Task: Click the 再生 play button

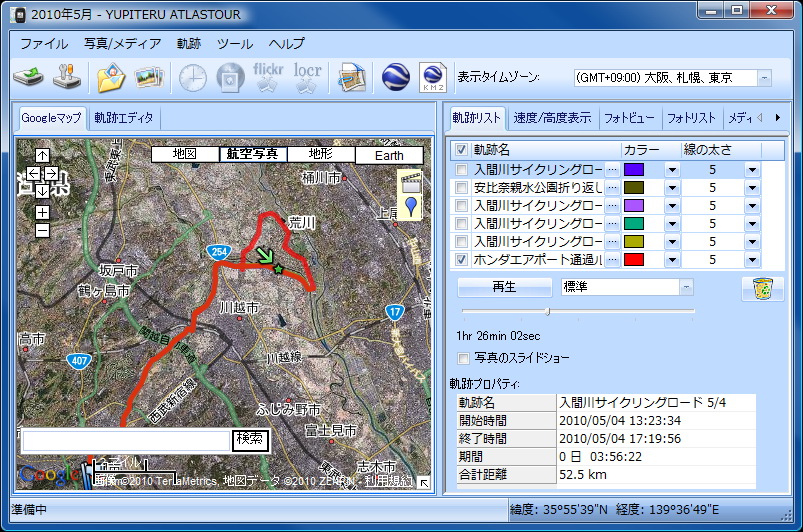Action: click(504, 287)
